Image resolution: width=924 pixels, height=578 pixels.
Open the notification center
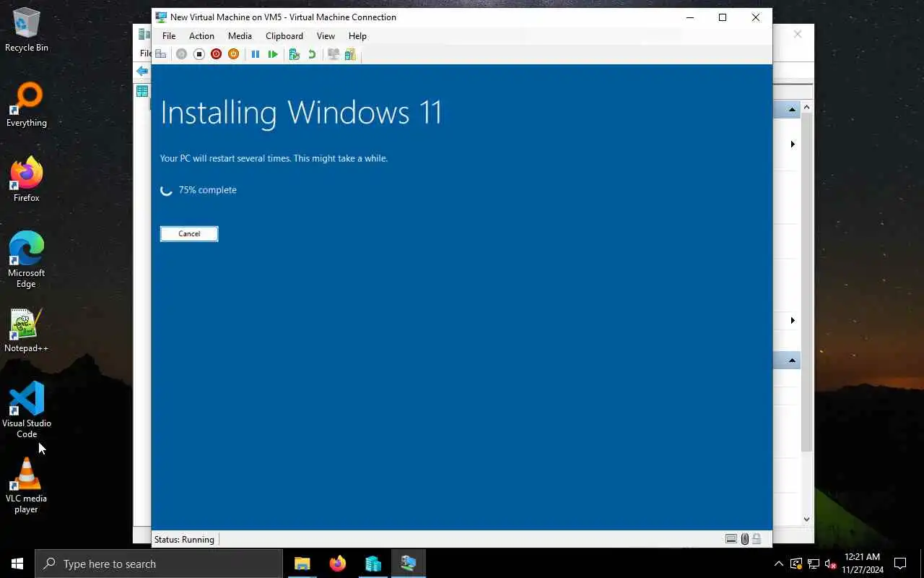point(900,564)
